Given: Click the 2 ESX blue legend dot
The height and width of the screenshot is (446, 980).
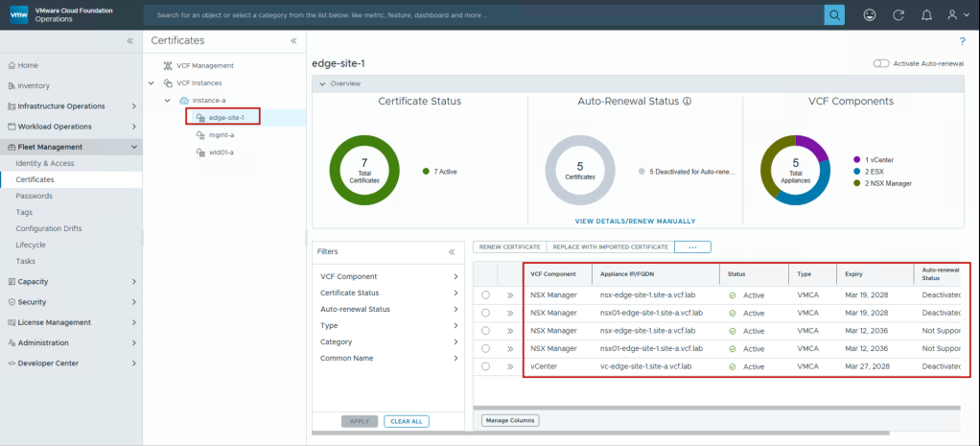Looking at the screenshot, I should tap(857, 172).
